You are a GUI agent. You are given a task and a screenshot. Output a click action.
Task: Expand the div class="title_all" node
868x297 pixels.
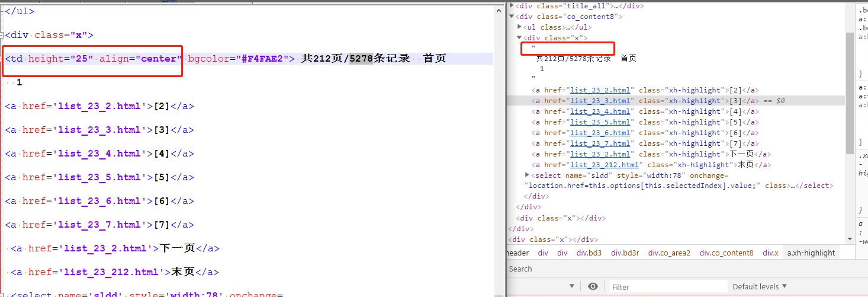[513, 6]
